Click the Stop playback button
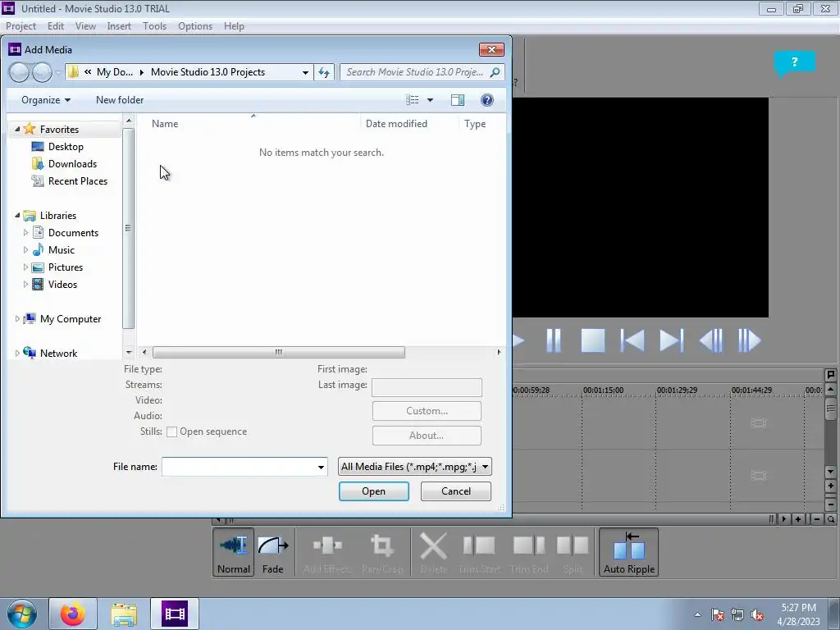The width and height of the screenshot is (840, 630). [592, 340]
